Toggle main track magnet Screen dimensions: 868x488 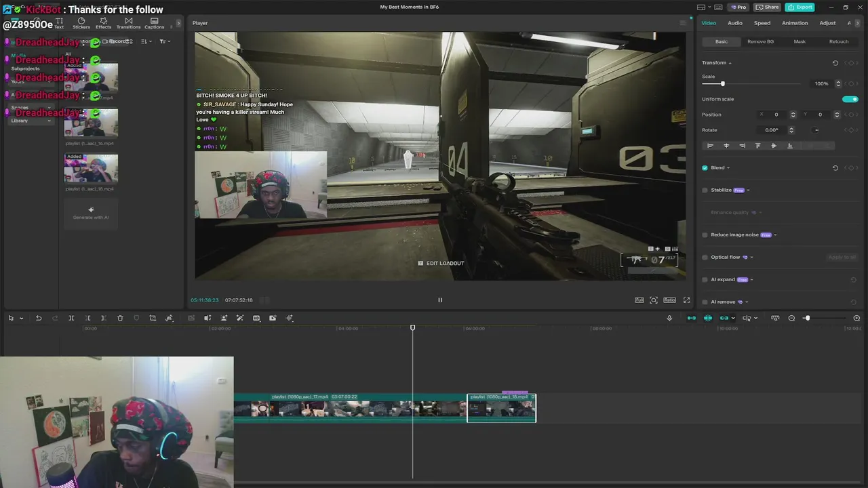click(x=692, y=318)
